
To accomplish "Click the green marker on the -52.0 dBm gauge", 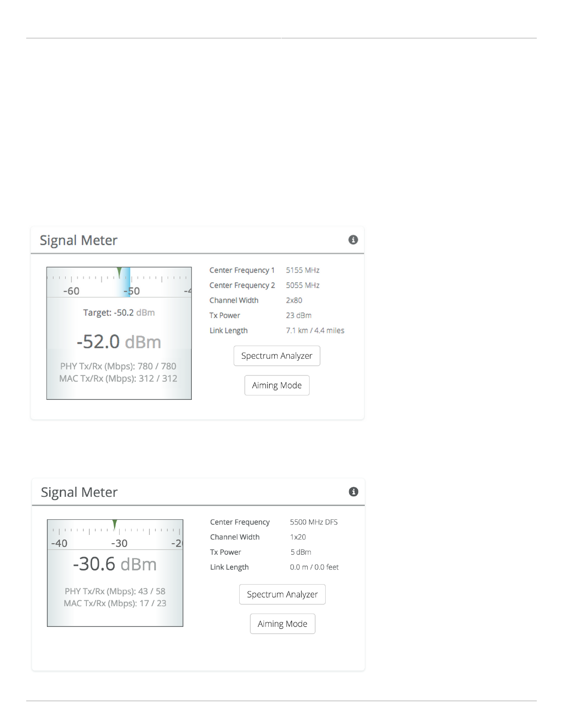I will coord(120,273).
